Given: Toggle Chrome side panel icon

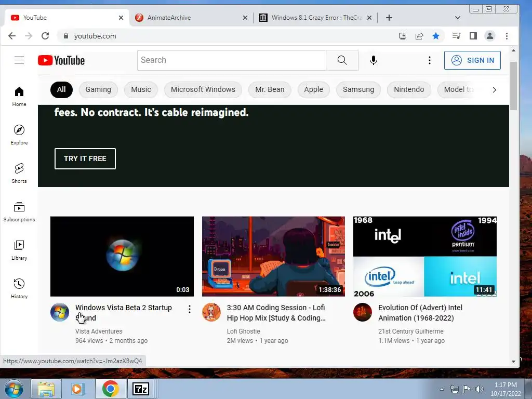Looking at the screenshot, I should click(473, 36).
